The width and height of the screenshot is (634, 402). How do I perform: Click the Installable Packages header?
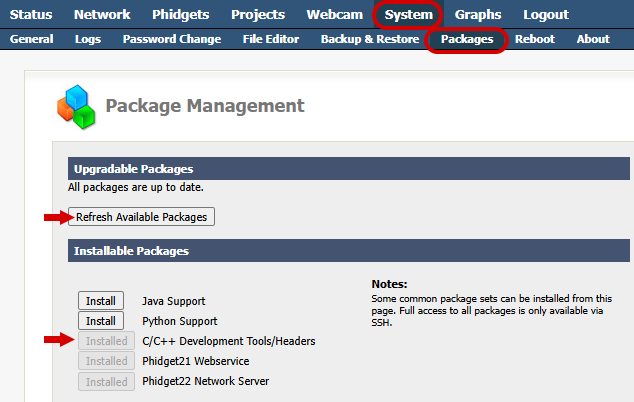coord(349,251)
